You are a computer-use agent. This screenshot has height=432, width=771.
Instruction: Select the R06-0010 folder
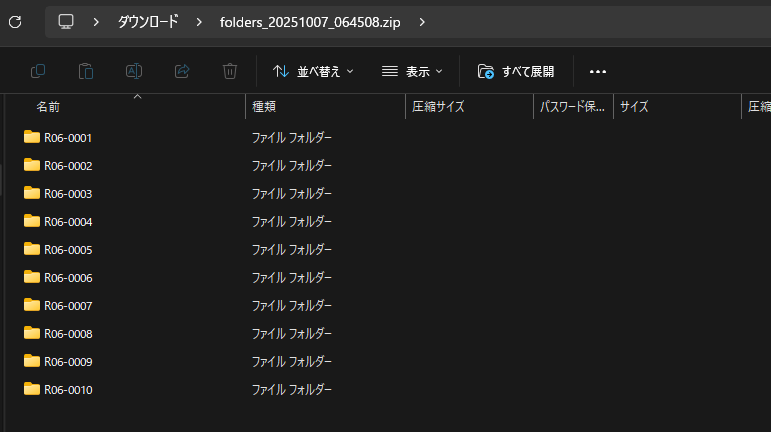point(68,389)
